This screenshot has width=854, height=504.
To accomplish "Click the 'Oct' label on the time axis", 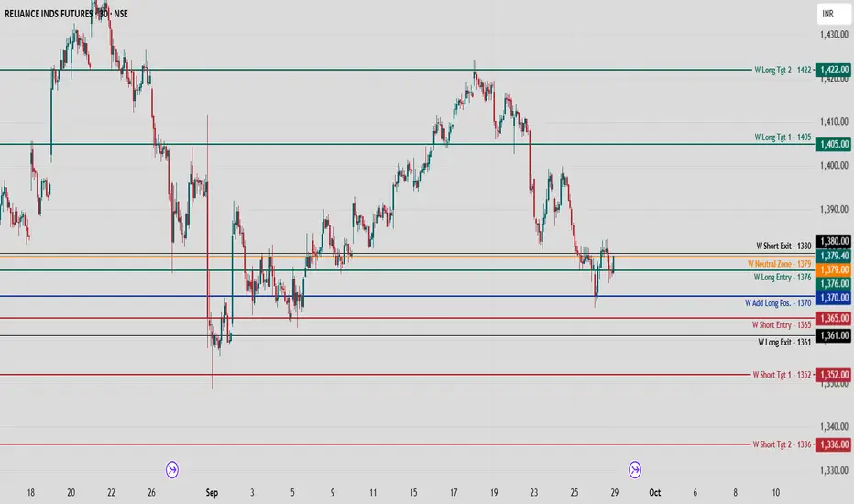I will 654,493.
